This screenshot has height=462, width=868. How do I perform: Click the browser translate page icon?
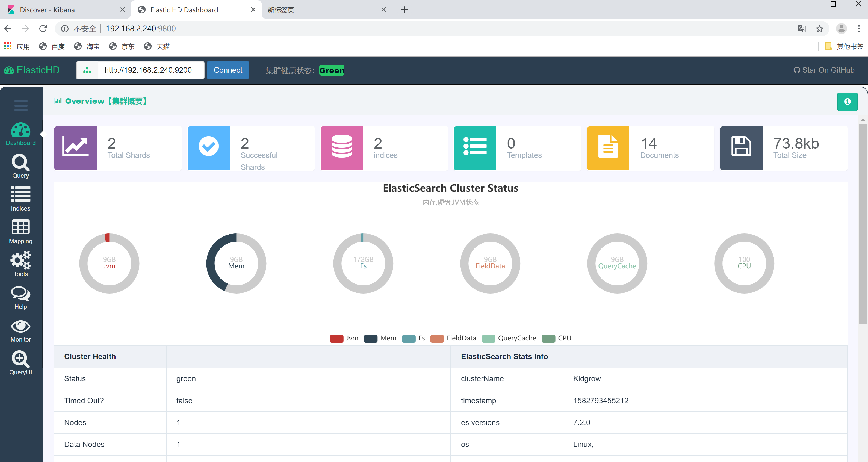coord(802,29)
